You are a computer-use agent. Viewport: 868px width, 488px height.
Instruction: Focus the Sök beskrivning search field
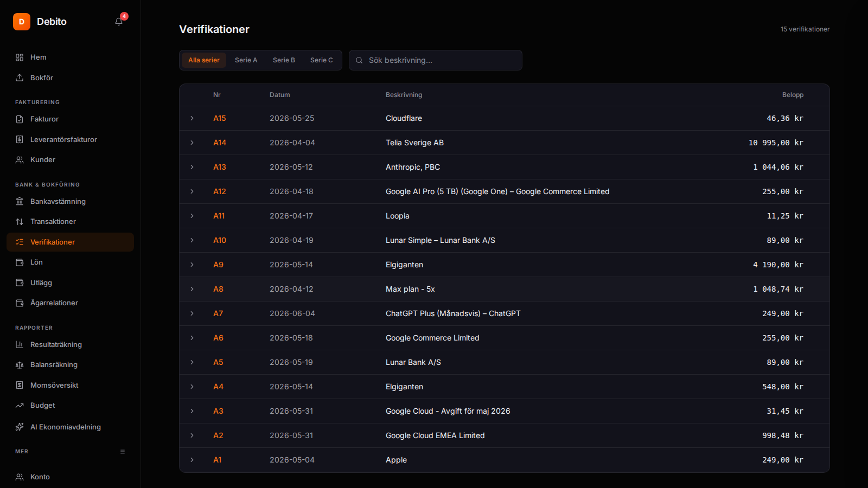[436, 60]
